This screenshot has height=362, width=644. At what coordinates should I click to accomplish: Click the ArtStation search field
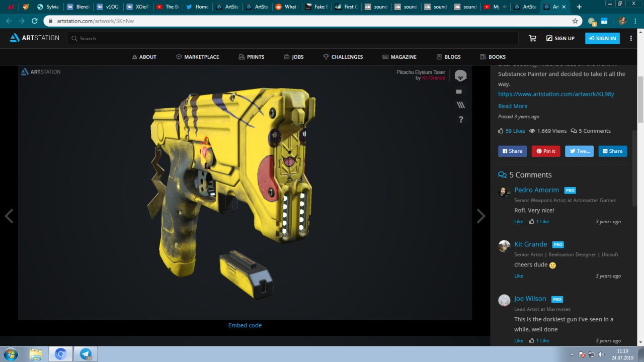pyautogui.click(x=292, y=38)
